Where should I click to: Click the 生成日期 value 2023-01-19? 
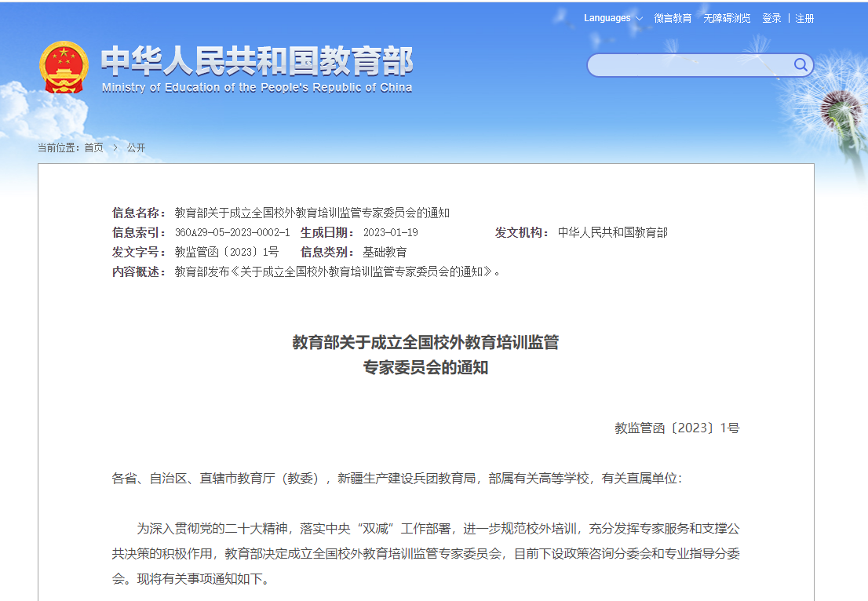coord(390,232)
